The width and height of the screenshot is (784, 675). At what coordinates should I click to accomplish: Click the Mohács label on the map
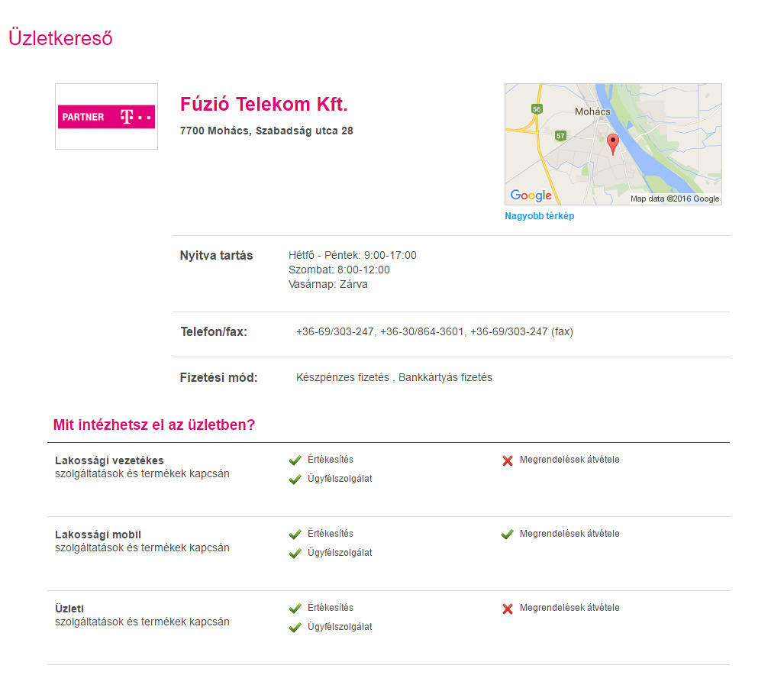point(592,111)
